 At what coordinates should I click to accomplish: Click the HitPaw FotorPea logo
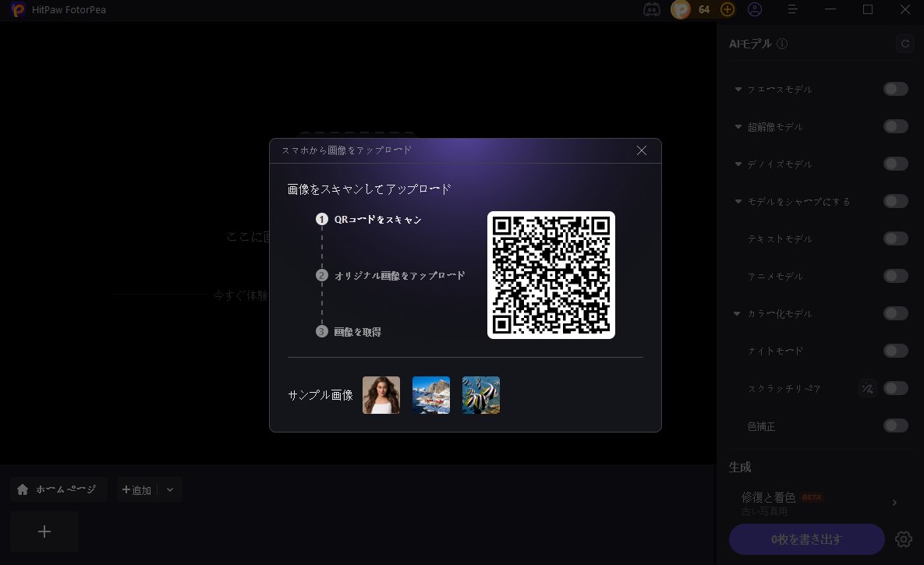[x=18, y=9]
